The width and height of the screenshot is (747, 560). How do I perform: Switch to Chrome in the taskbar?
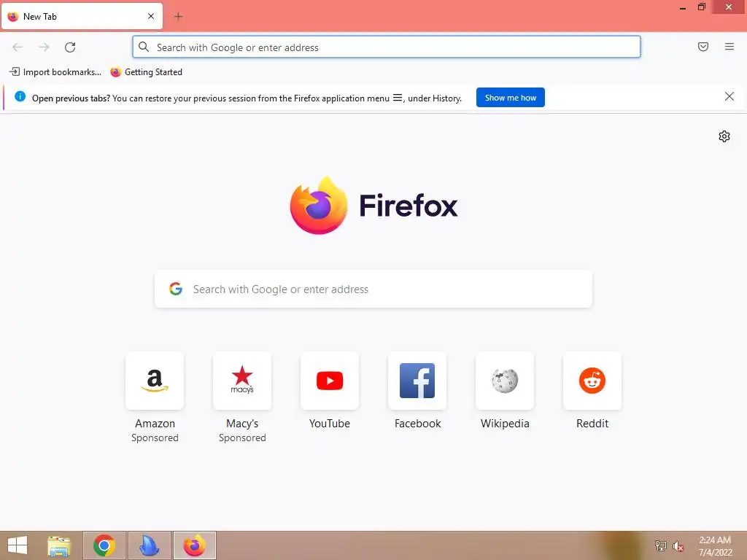[x=104, y=545]
